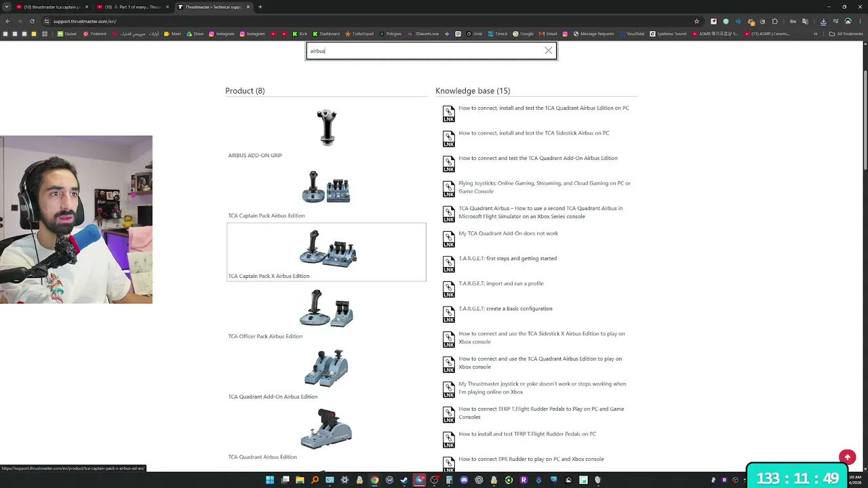Open TCA Sidestick Airbus on PC article

point(534,133)
